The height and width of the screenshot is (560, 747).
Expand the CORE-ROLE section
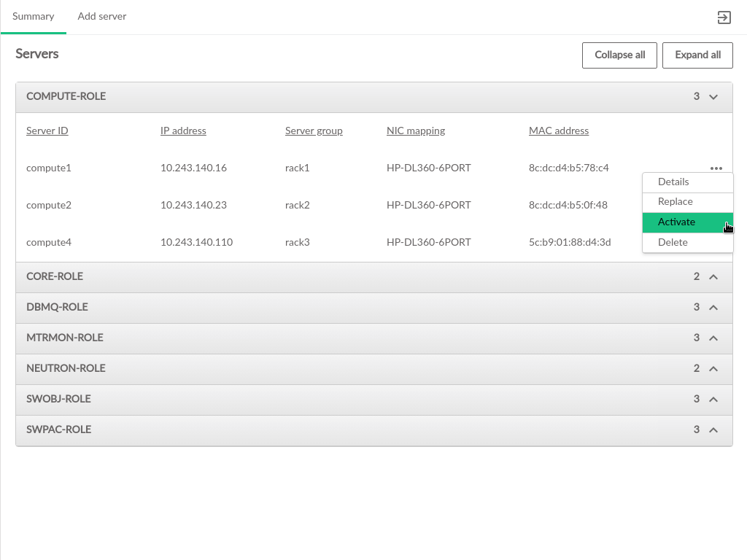713,277
